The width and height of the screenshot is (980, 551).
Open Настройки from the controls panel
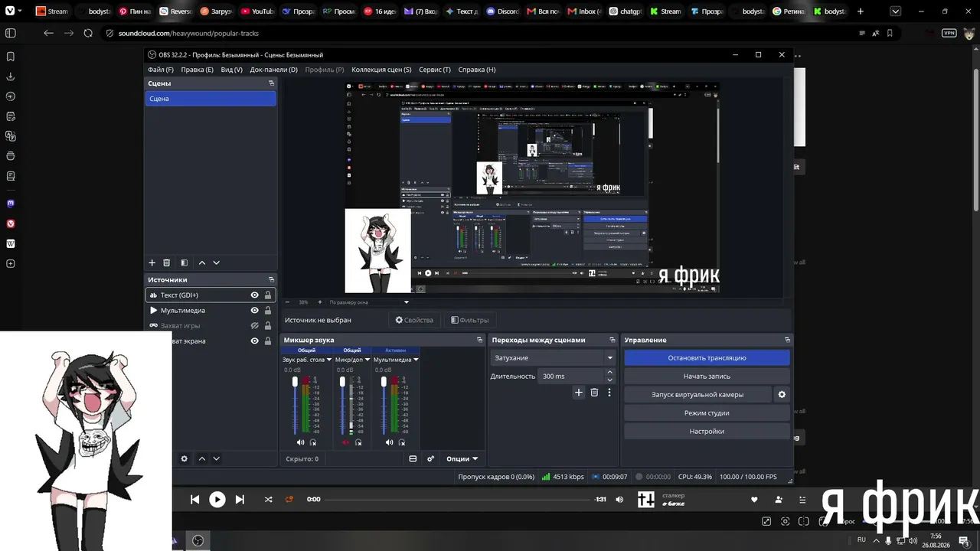click(x=707, y=431)
